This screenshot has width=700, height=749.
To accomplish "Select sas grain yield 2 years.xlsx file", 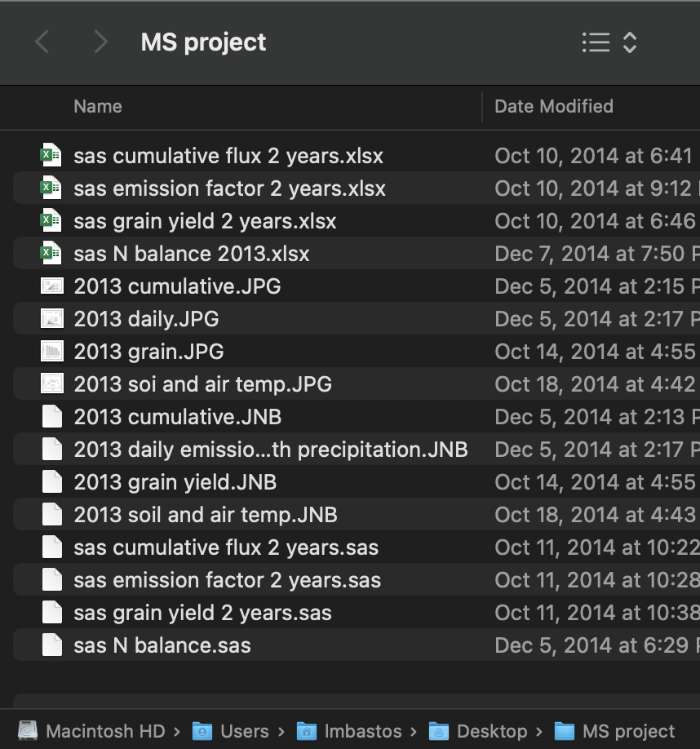I will tap(204, 221).
